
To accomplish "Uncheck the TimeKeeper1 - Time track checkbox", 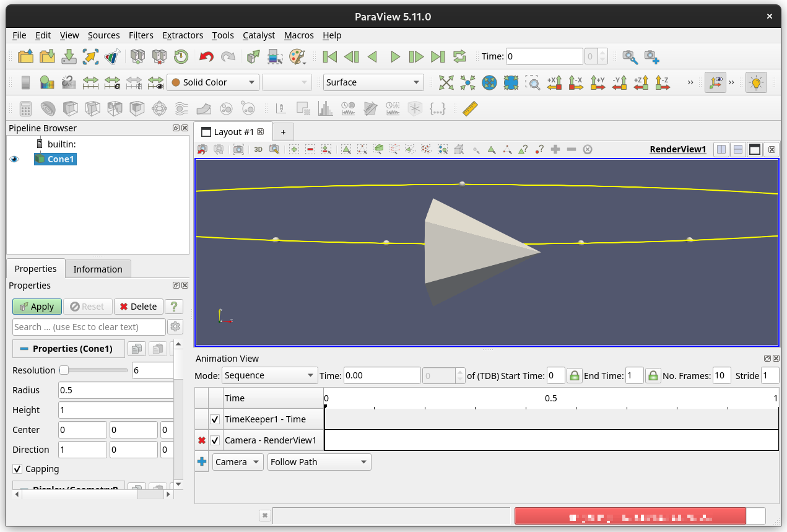I will point(215,419).
